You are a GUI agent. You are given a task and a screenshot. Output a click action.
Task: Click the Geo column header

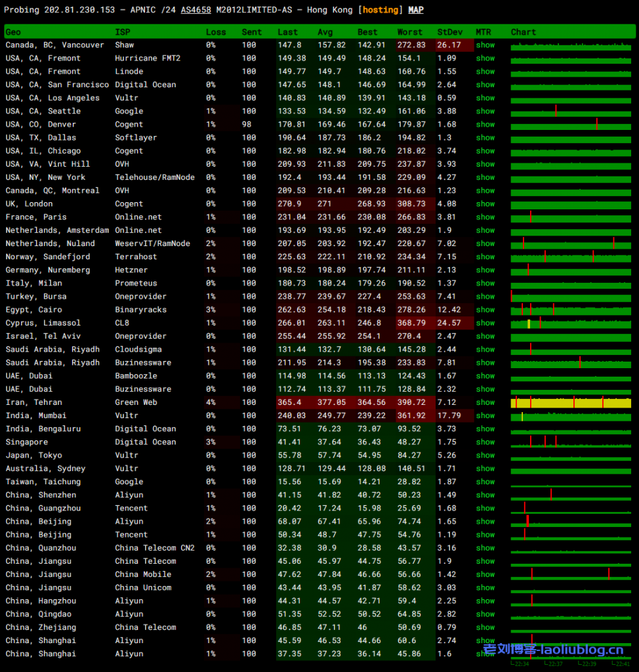pyautogui.click(x=13, y=32)
